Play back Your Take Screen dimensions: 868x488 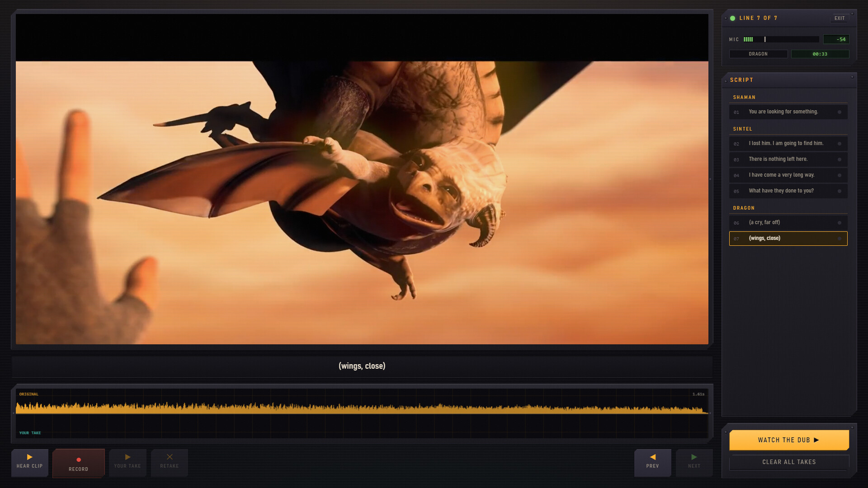coord(127,462)
